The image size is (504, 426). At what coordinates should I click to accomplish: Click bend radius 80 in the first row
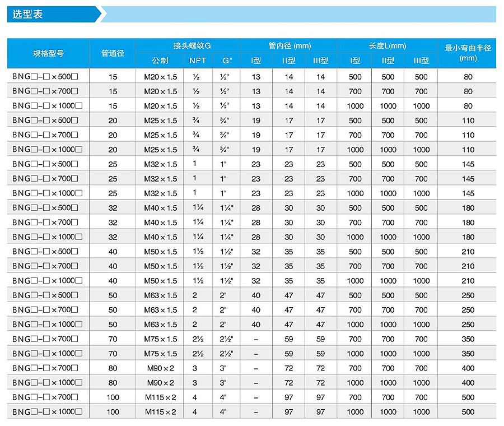(x=468, y=77)
